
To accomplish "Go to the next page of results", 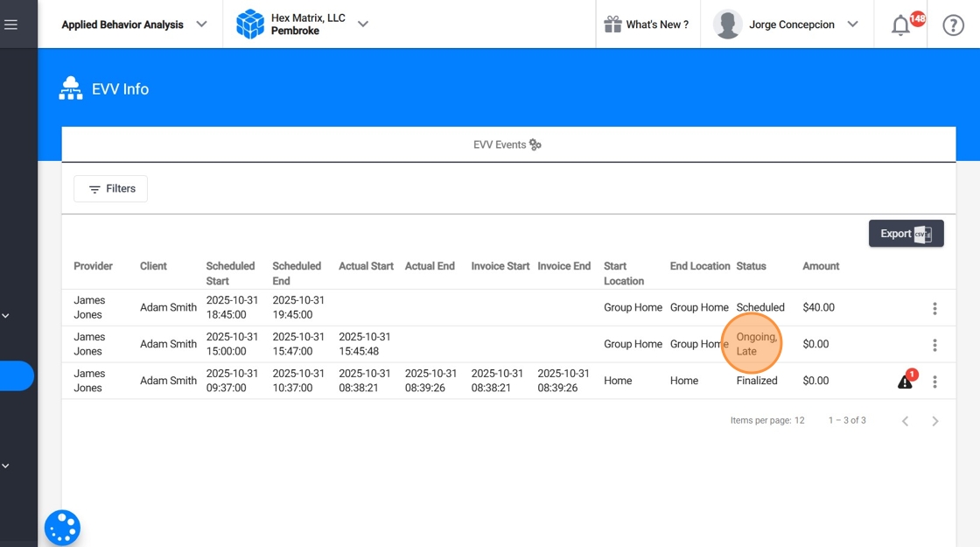I will click(935, 421).
